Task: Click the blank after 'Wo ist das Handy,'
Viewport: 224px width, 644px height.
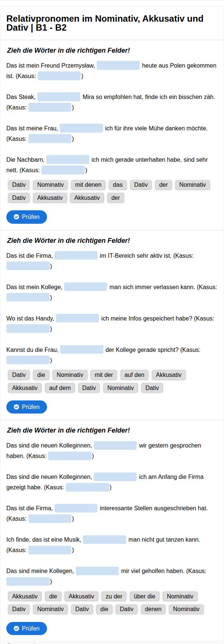Action: 77,318
